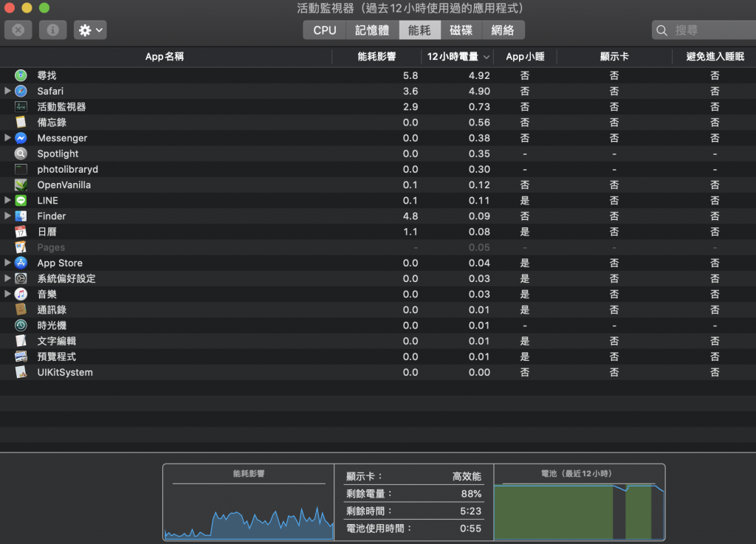Screen dimensions: 756x544
Task: Open the gear action menu
Action: tap(90, 30)
